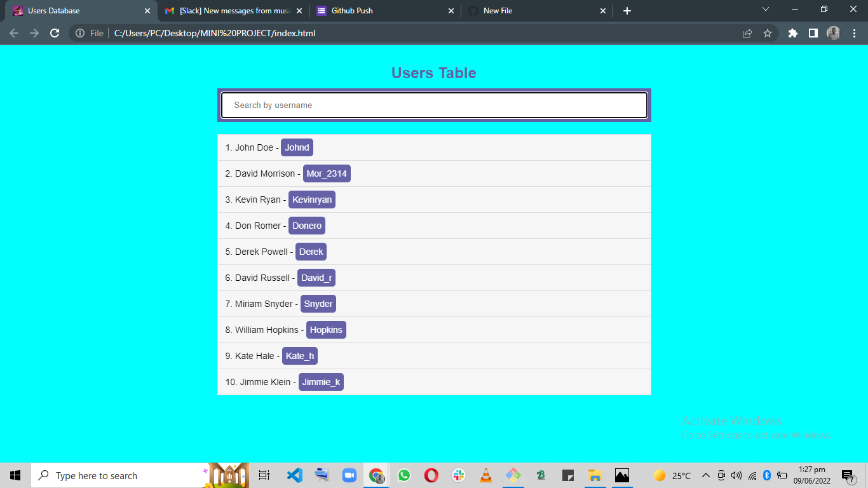Click the Chrome extensions puzzle icon

point(792,33)
